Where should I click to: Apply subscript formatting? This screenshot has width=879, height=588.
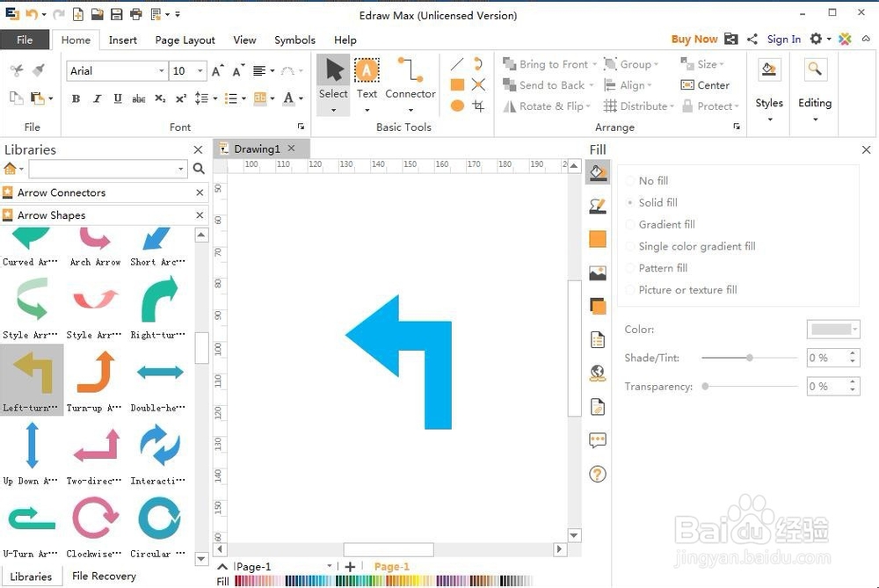tap(160, 98)
